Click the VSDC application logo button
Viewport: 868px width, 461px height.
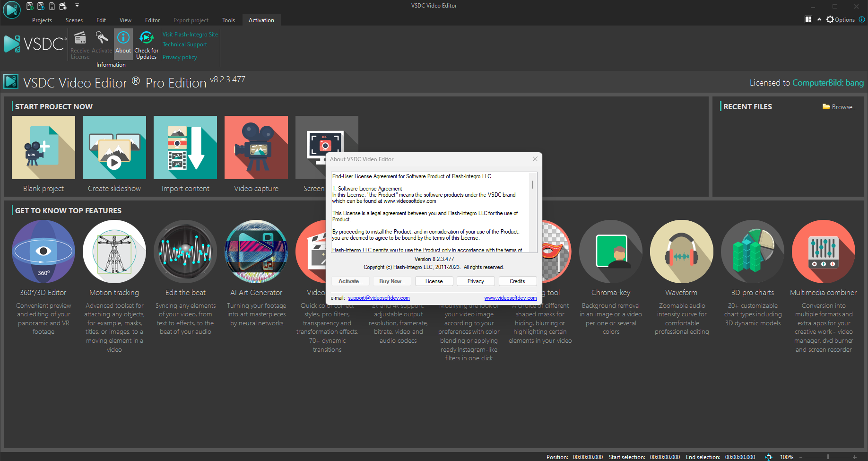[11, 9]
